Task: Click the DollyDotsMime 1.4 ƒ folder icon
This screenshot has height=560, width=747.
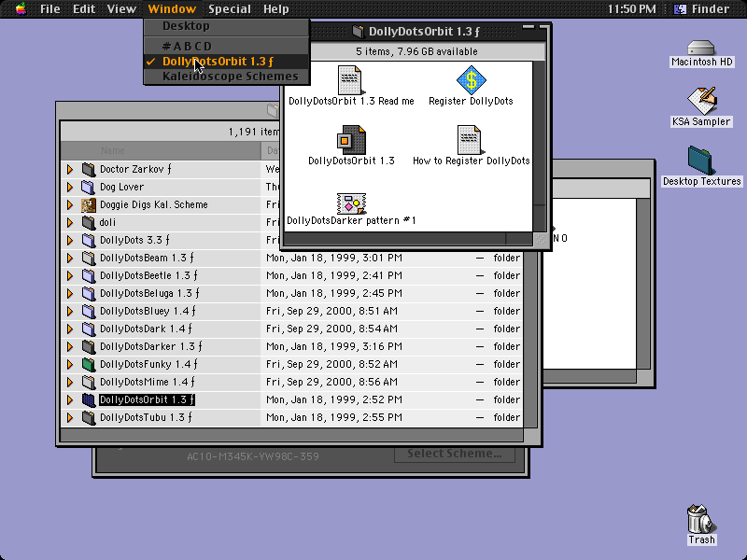Action: click(89, 382)
